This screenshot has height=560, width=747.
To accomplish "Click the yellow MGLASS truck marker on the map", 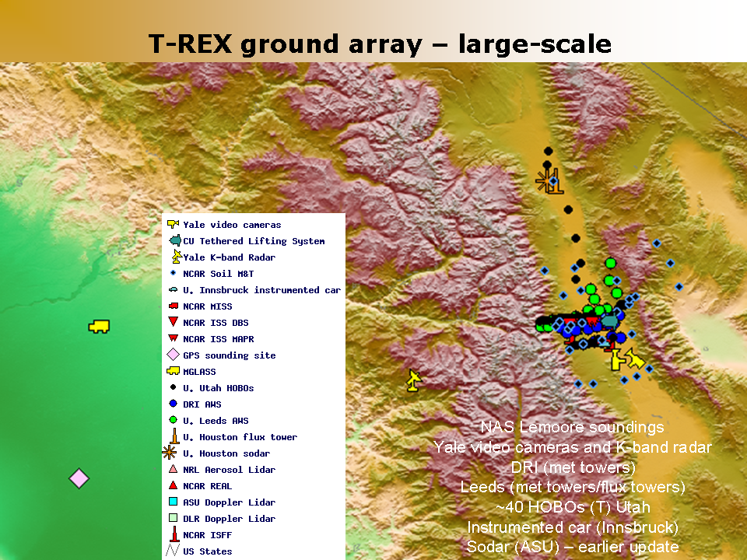I will [x=99, y=326].
